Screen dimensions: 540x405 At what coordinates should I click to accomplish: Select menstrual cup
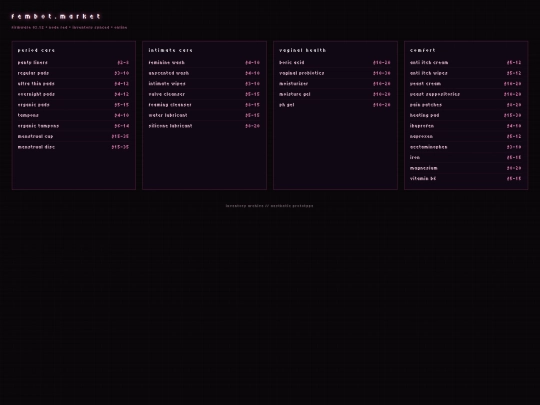coord(73,136)
